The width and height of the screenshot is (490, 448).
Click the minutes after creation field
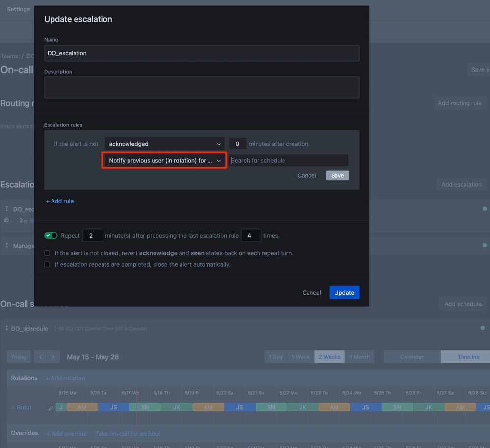(237, 144)
